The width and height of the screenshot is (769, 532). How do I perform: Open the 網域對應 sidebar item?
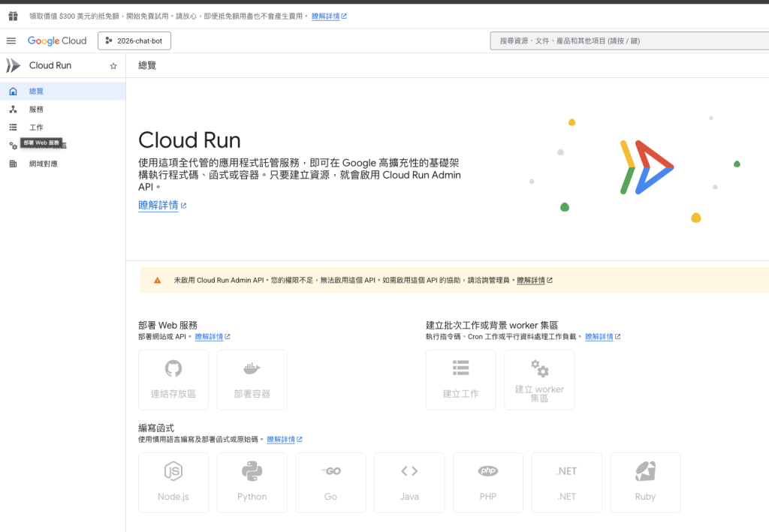pos(63,164)
